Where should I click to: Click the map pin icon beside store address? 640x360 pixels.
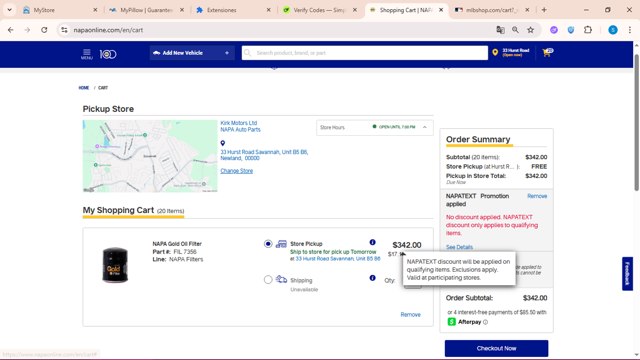tap(222, 143)
